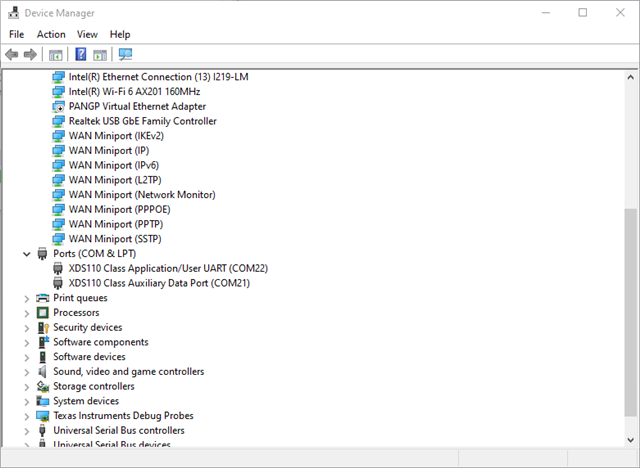Screen dimensions: 640x468
Task: Expand the Security devices node
Action: (27, 328)
